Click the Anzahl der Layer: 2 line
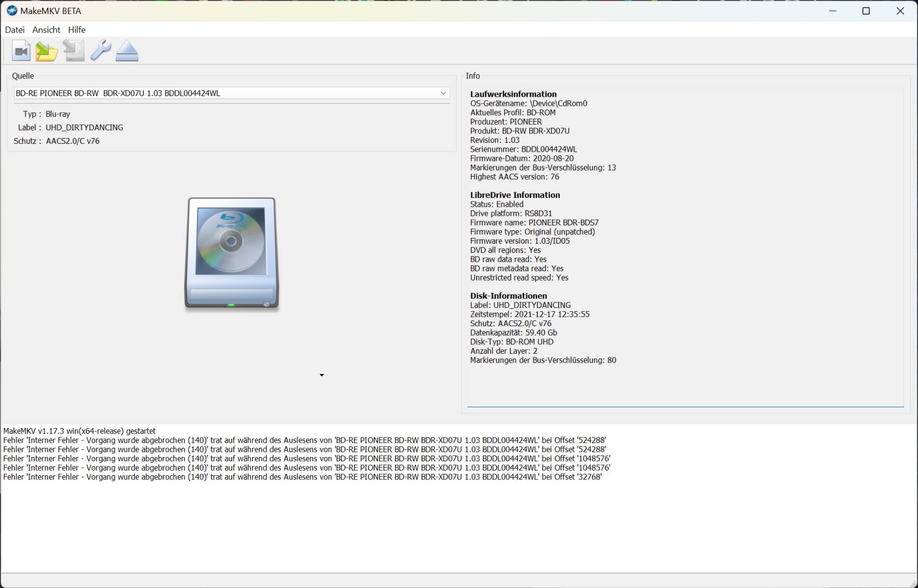 504,351
